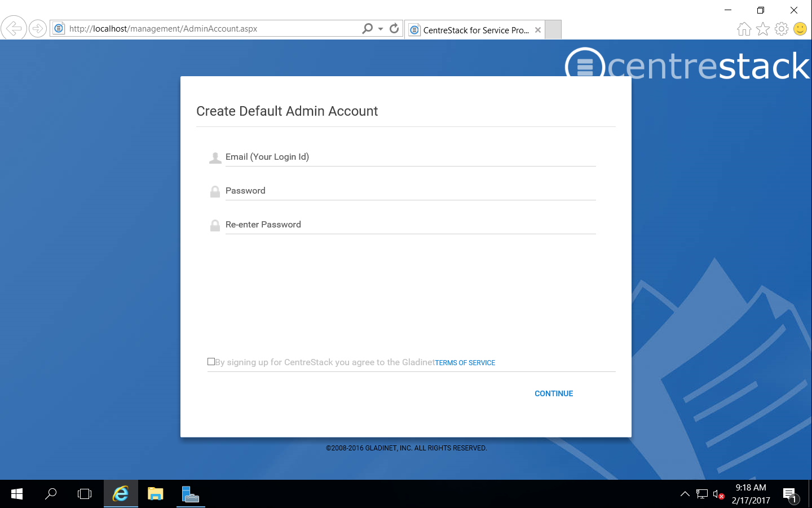Click the muted volume tray icon
812x508 pixels.
pyautogui.click(x=718, y=494)
